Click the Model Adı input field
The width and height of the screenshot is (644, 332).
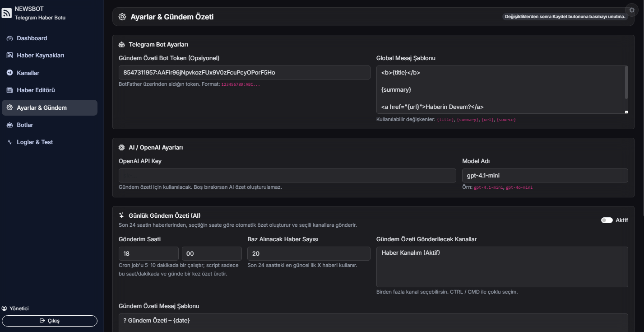[x=545, y=176]
